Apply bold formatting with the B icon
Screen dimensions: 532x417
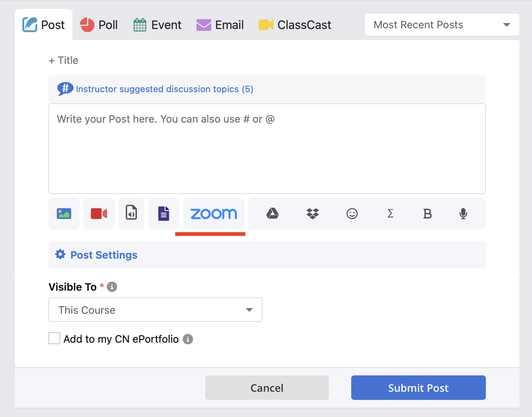[427, 213]
